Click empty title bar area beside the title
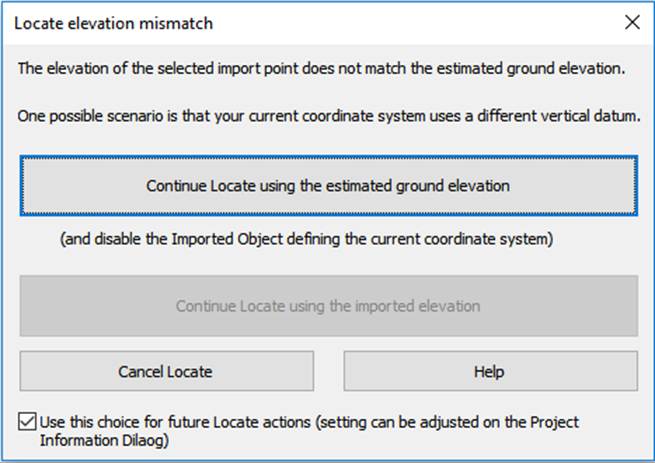655x463 pixels. 400,22
